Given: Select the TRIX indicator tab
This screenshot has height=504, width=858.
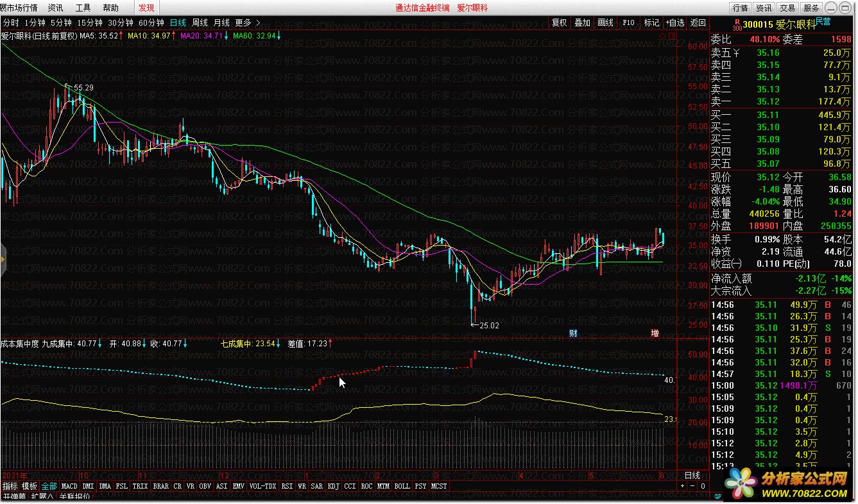Looking at the screenshot, I should (x=140, y=486).
